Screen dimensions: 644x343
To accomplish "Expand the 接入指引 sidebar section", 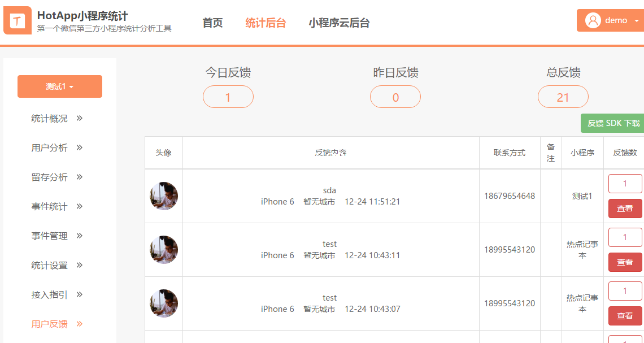I will (57, 294).
